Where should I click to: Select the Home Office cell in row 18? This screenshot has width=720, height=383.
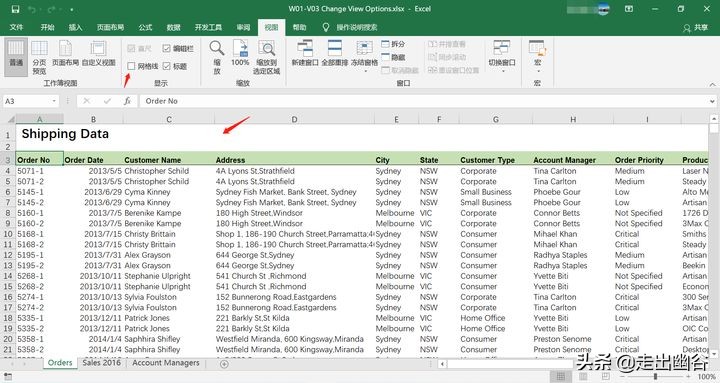495,318
